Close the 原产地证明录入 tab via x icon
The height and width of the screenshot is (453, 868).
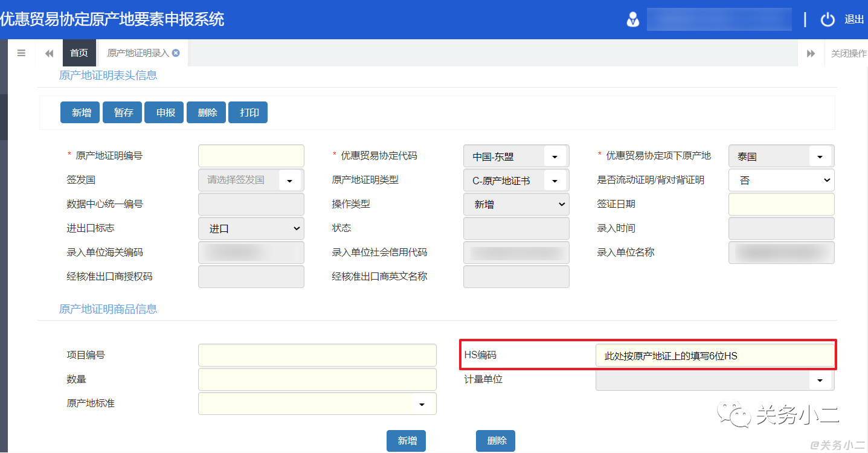[176, 53]
